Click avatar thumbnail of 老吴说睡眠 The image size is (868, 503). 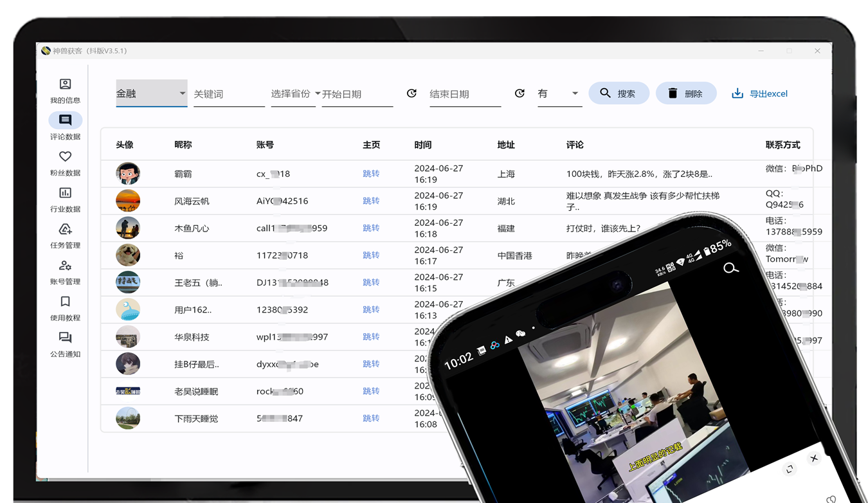coord(128,390)
